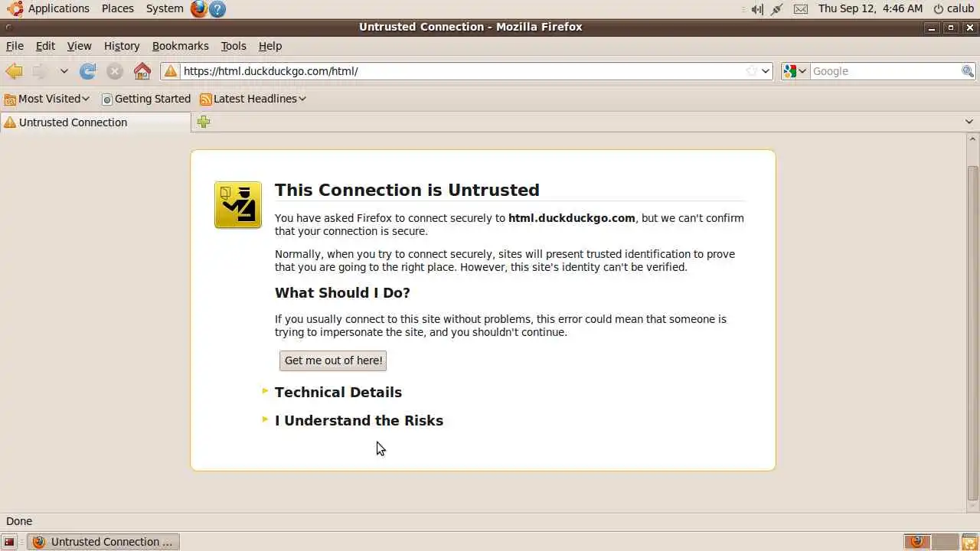Click the warning site identity icon
Viewport: 980px width, 551px height.
pos(171,71)
